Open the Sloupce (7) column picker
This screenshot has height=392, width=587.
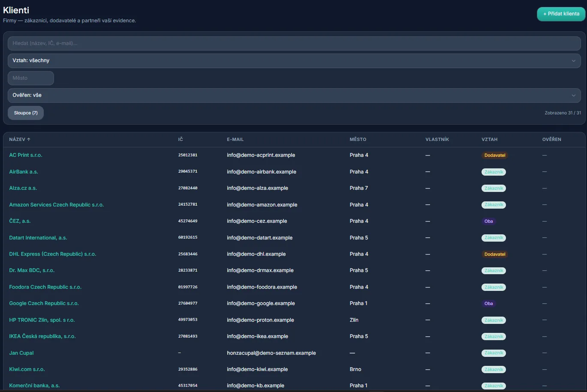(x=26, y=113)
